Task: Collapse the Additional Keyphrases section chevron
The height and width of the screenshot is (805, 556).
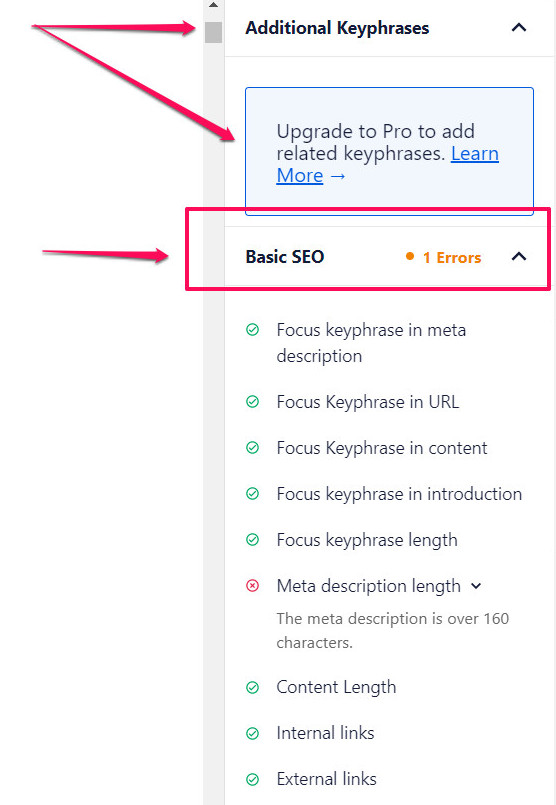Action: click(519, 27)
